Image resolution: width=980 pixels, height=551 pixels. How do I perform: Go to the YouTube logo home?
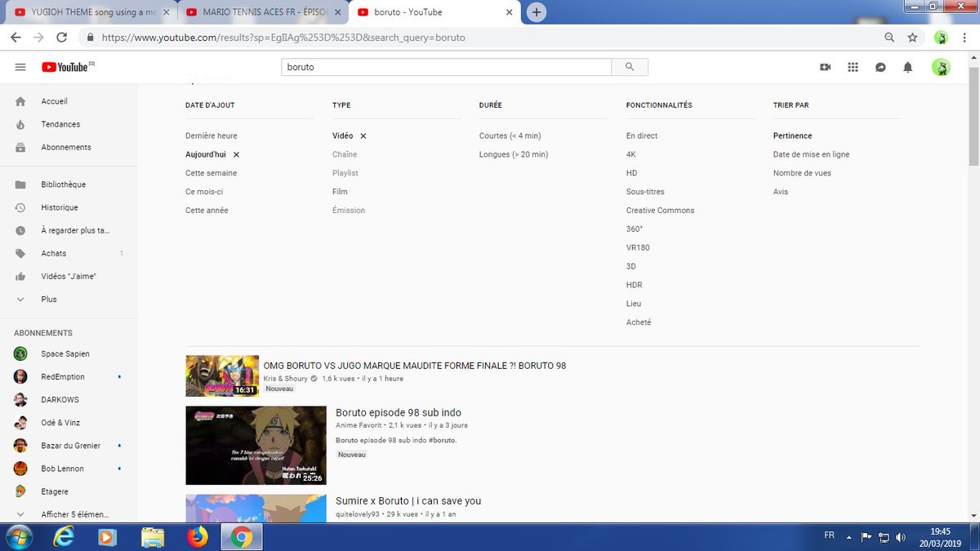click(x=64, y=67)
